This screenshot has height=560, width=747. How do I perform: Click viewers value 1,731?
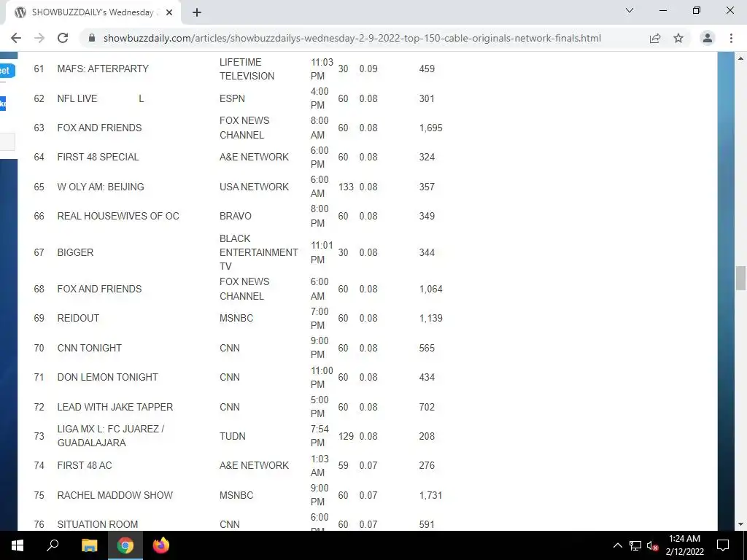(430, 495)
